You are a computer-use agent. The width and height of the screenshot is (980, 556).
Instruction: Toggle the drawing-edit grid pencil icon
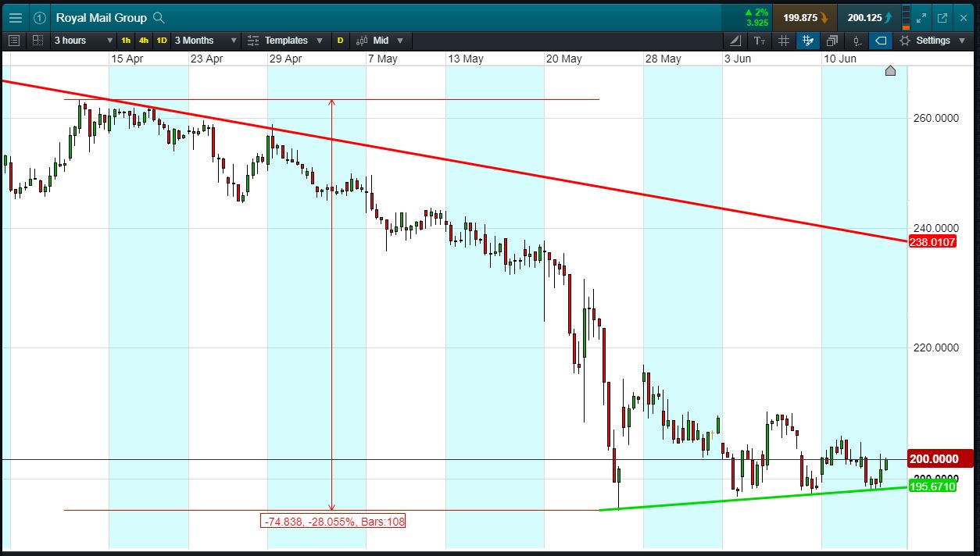(808, 41)
